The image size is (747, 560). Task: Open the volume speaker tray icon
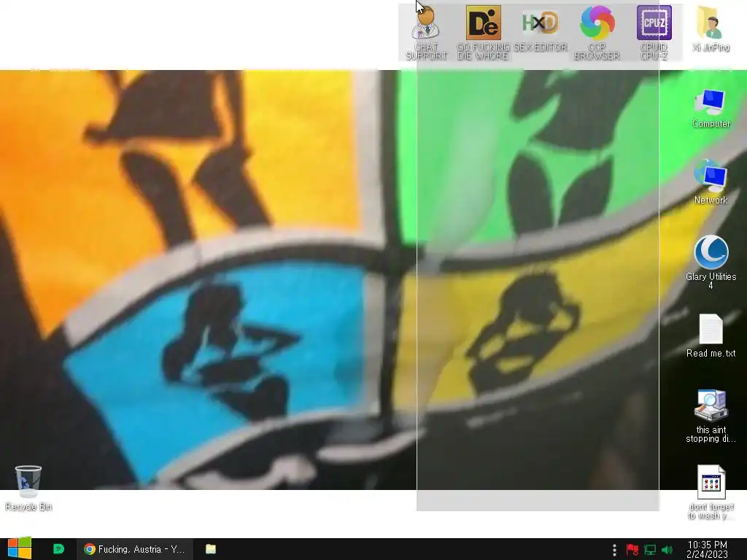[667, 550]
